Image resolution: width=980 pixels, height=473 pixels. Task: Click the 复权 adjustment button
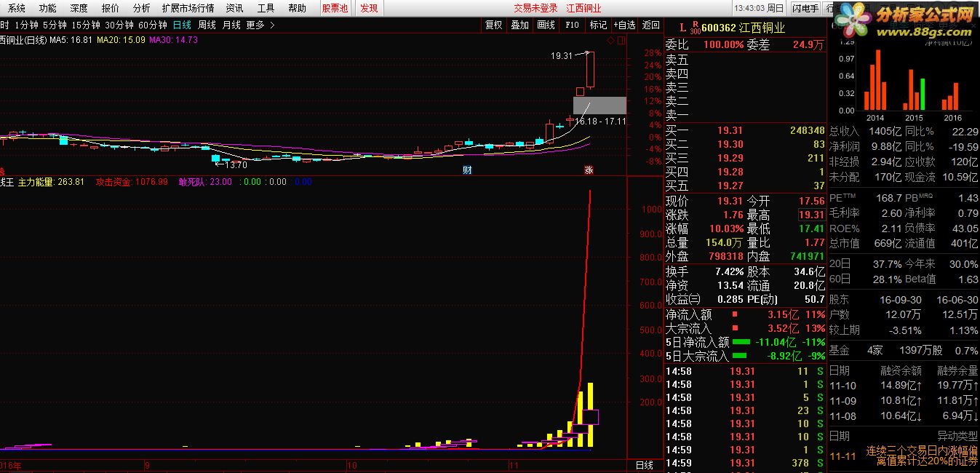coord(493,25)
